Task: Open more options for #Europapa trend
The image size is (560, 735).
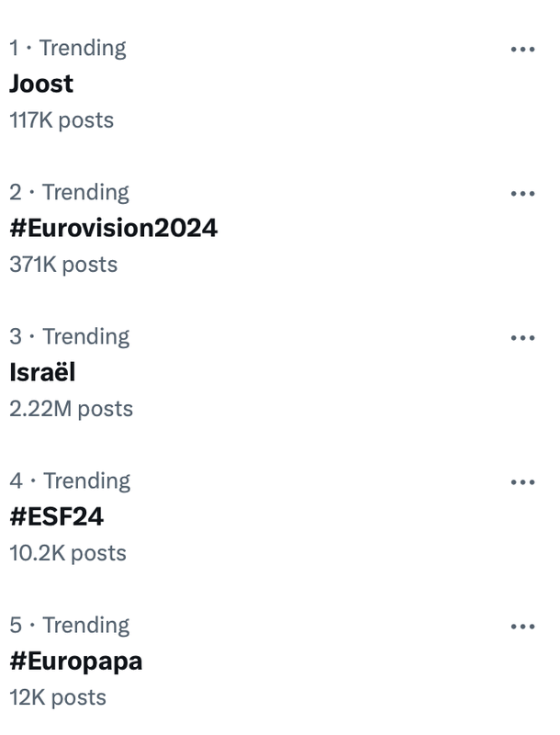Action: pyautogui.click(x=522, y=627)
